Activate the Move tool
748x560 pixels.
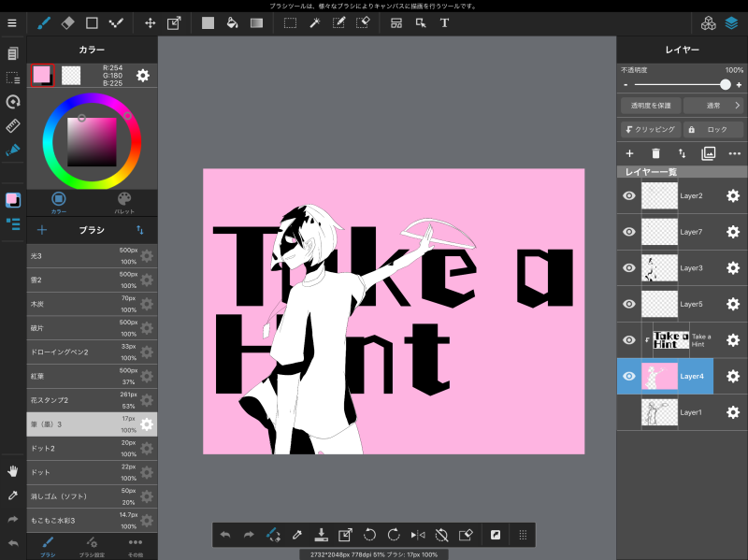point(150,22)
